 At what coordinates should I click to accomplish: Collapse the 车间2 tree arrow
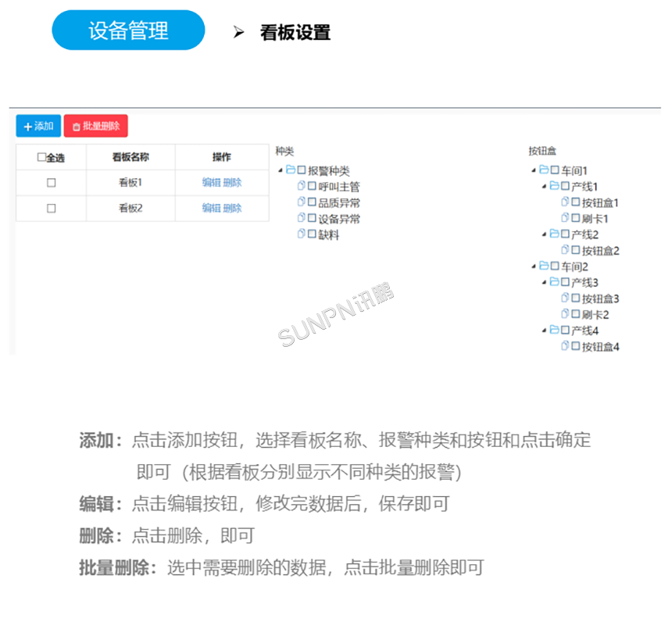(534, 267)
